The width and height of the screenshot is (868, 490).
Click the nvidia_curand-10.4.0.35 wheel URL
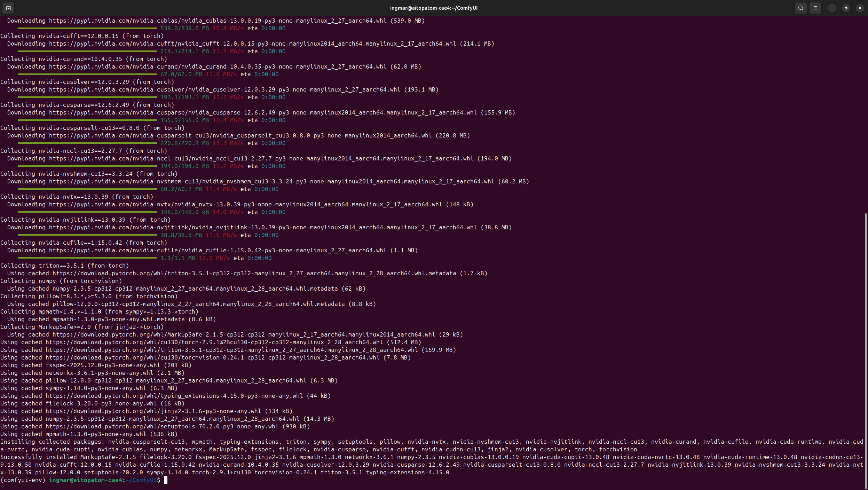[x=218, y=66]
